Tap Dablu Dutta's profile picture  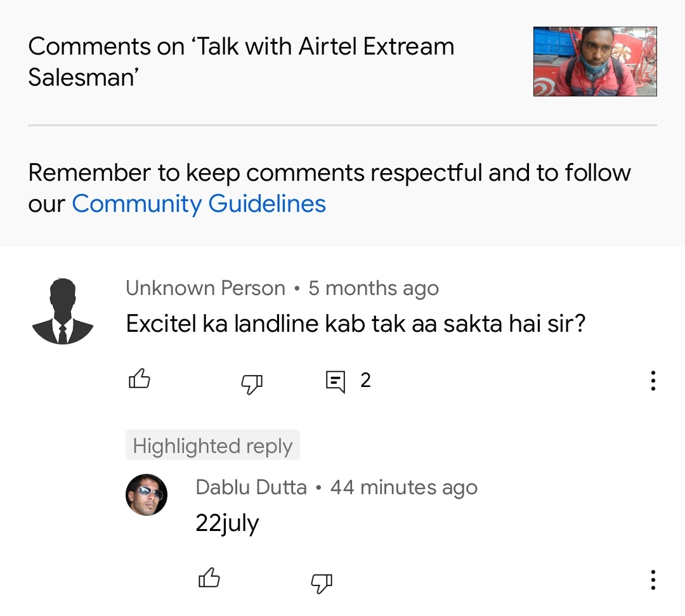pyautogui.click(x=147, y=494)
